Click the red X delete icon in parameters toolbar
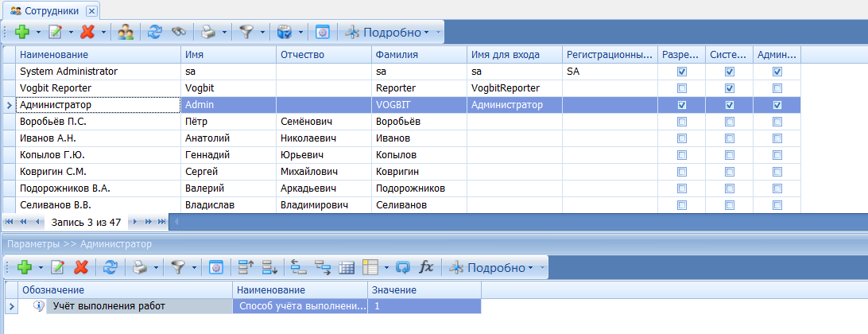This screenshot has width=868, height=334. [80, 267]
